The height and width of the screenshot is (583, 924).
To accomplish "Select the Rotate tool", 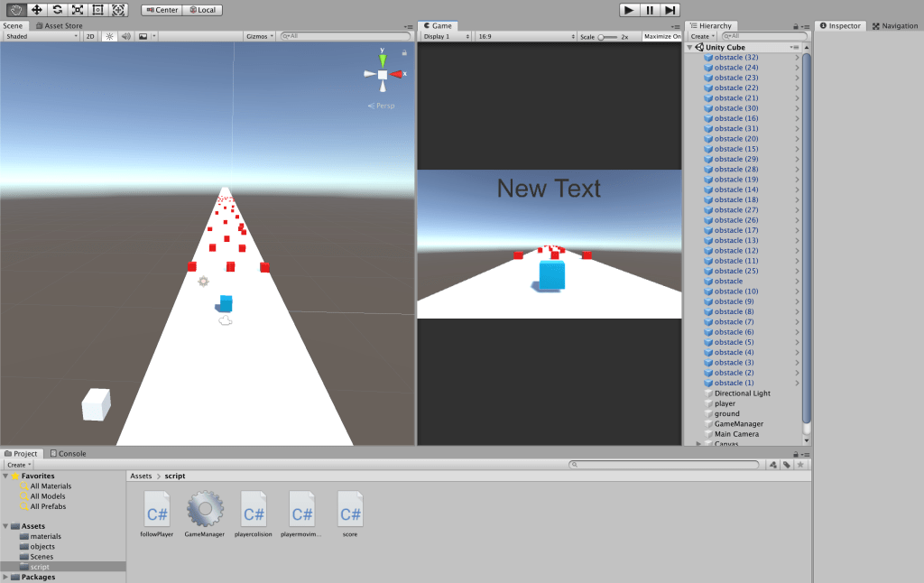I will pos(58,10).
